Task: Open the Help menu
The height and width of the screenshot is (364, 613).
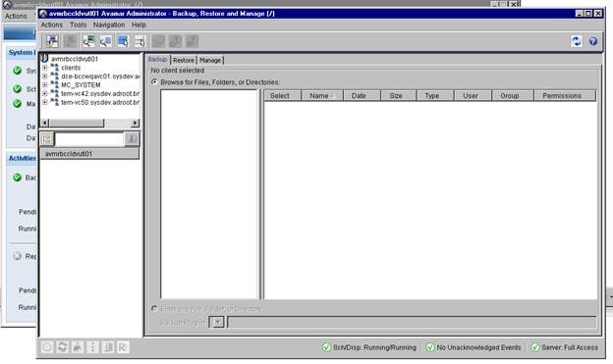Action: pos(139,25)
